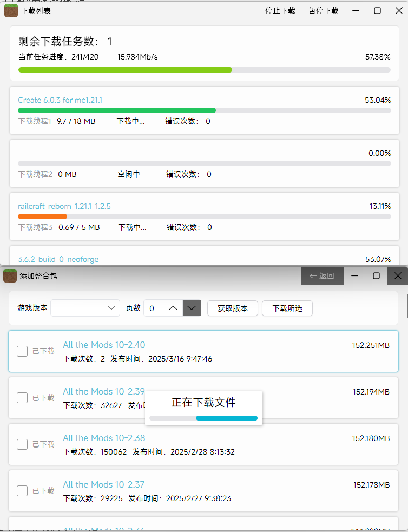The image size is (408, 532).
Task: Click Pause Download (暂停下载) in title bar
Action: click(x=324, y=10)
